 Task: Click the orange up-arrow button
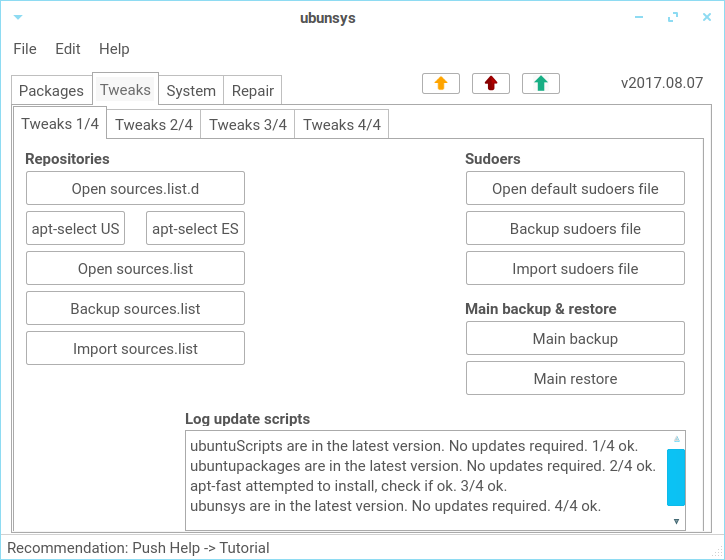(441, 84)
